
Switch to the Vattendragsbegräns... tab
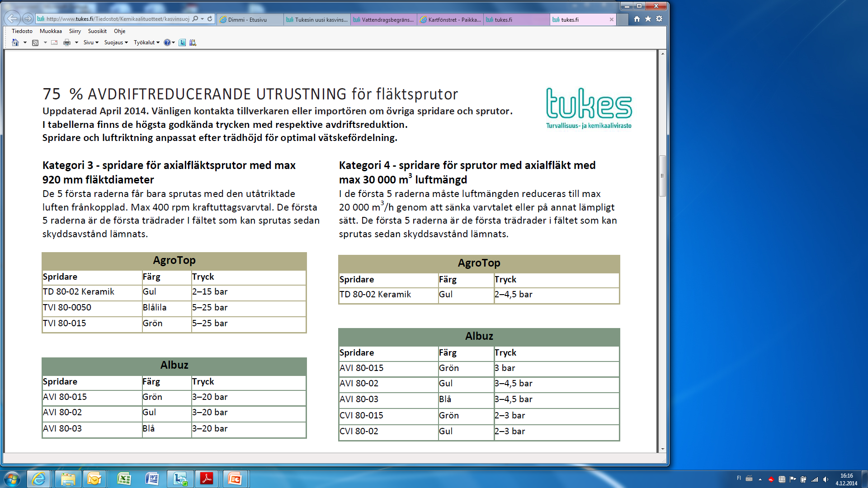click(x=384, y=19)
